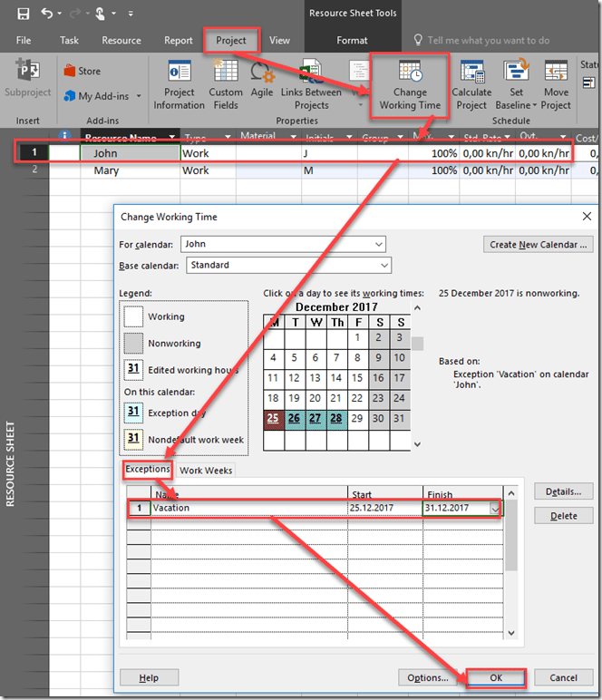The width and height of the screenshot is (602, 700).
Task: Expand the Base calendar dropdown
Action: click(x=384, y=265)
